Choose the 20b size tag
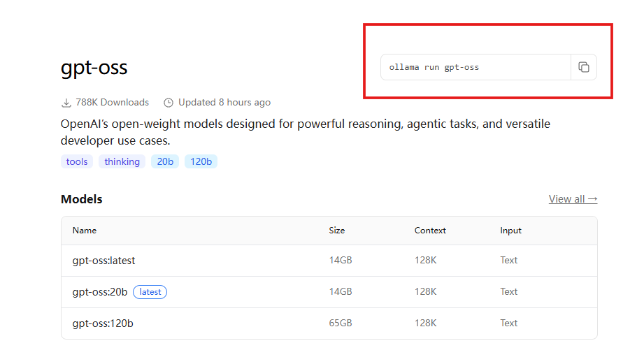 point(165,161)
